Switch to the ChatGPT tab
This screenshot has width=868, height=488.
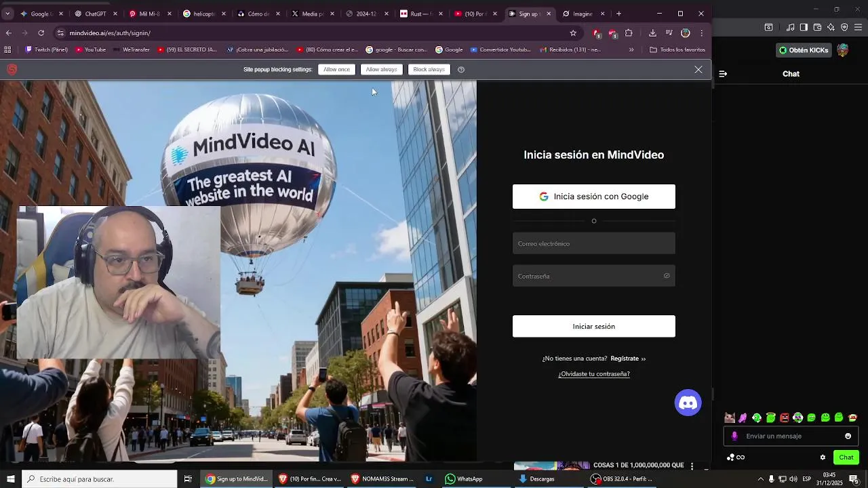(x=95, y=14)
